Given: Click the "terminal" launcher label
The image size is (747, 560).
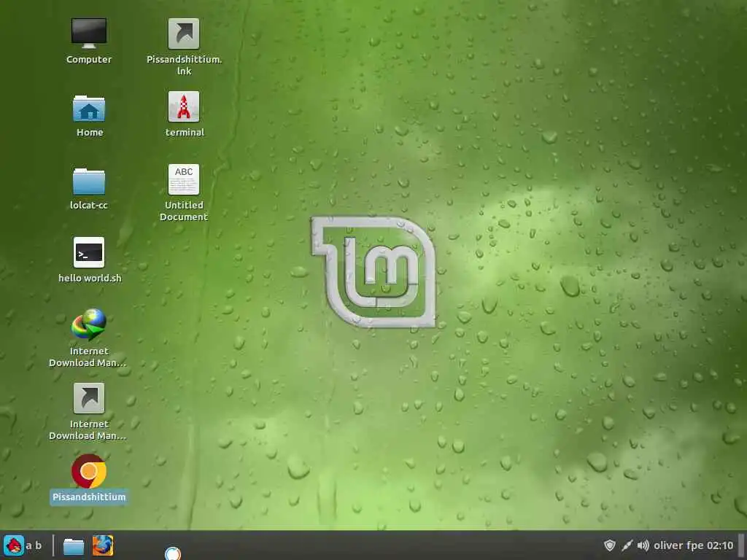Looking at the screenshot, I should pyautogui.click(x=185, y=133).
